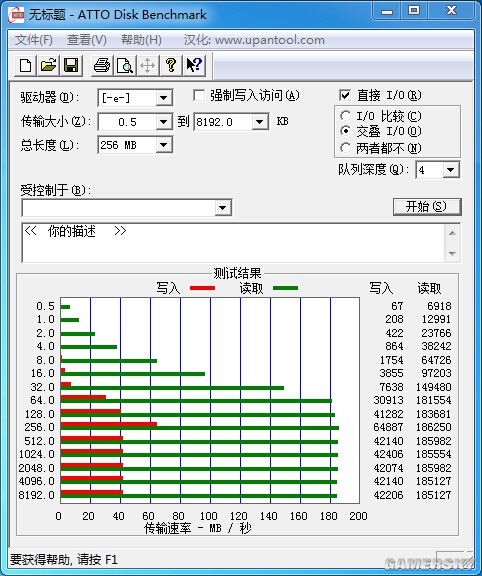Image resolution: width=482 pixels, height=576 pixels.
Task: Uncheck the 直接 I/O checkbox
Action: tap(345, 96)
